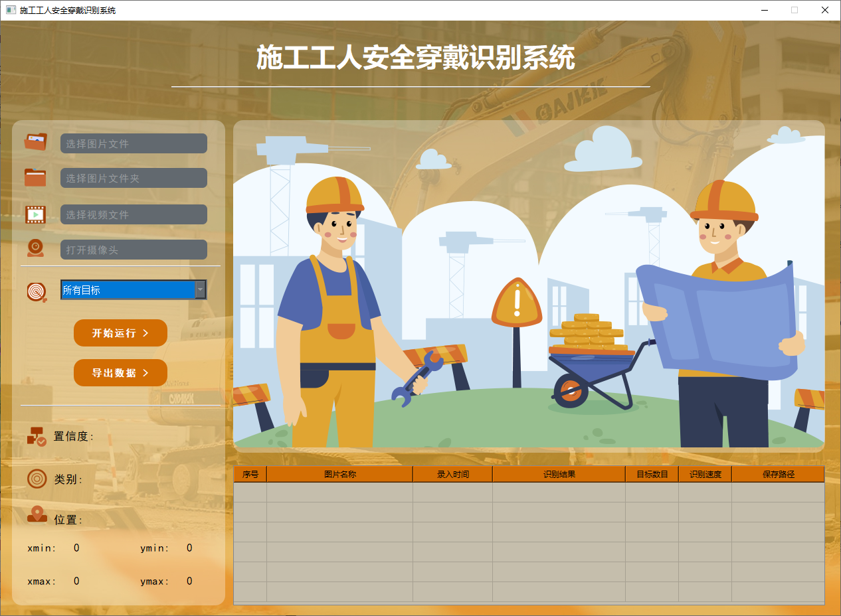Click the ymin value 0
841x616 pixels.
pyautogui.click(x=189, y=548)
